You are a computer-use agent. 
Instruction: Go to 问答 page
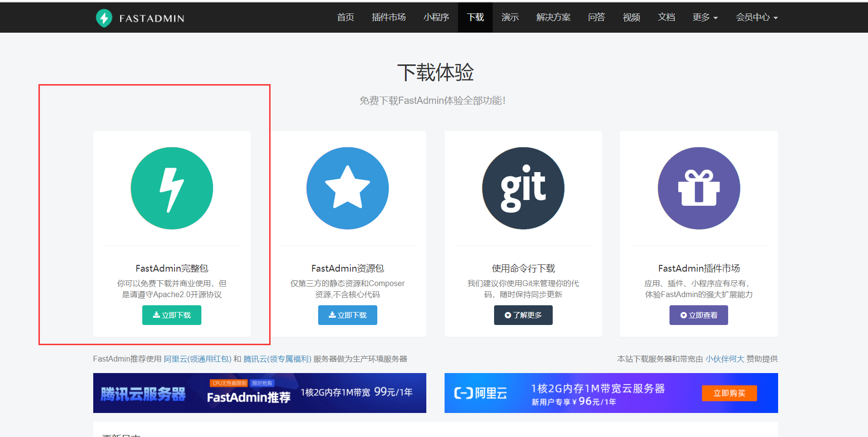pyautogui.click(x=596, y=17)
